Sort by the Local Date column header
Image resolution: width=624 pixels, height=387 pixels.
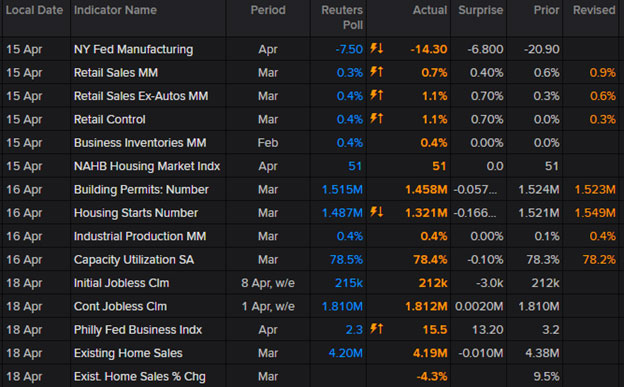pos(34,10)
